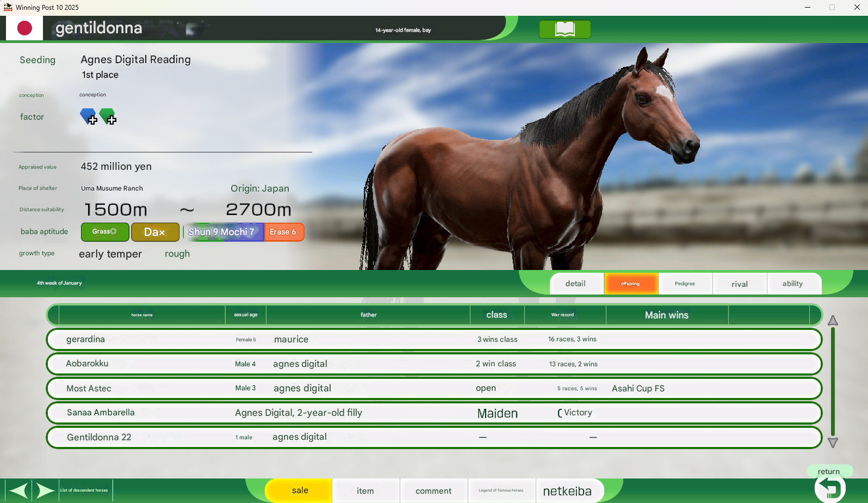
Task: Select the Aobarokku offspring row
Action: [x=434, y=364]
